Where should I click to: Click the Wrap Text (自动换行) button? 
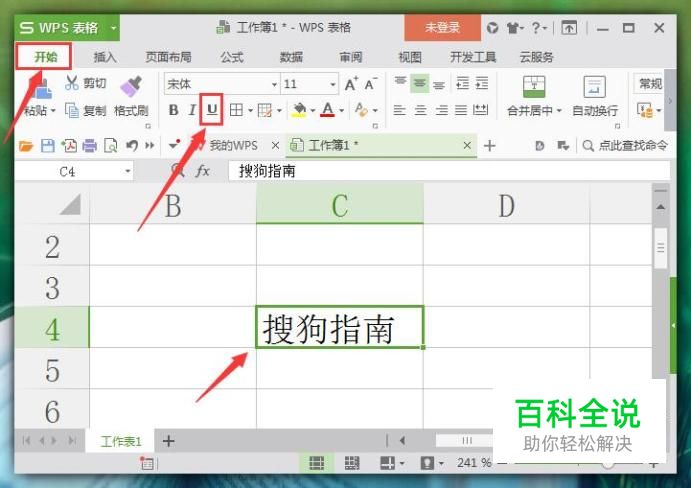(x=594, y=97)
